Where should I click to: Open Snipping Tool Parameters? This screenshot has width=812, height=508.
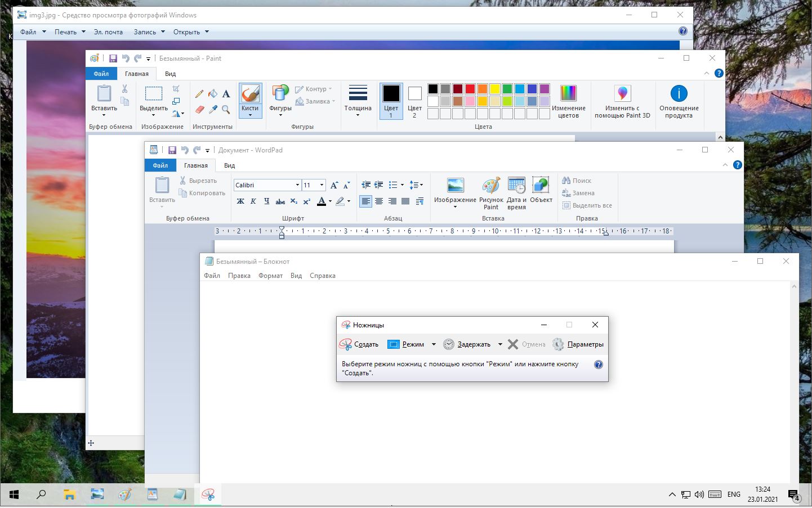pyautogui.click(x=578, y=344)
